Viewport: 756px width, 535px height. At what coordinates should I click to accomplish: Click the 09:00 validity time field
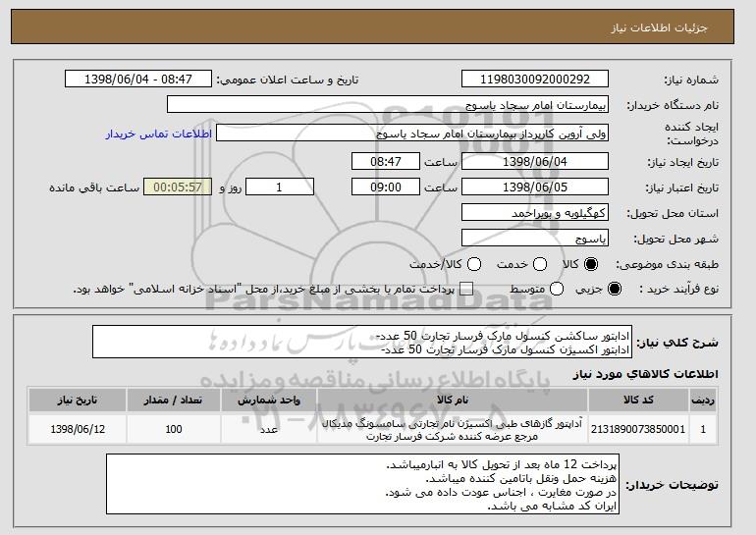click(386, 187)
